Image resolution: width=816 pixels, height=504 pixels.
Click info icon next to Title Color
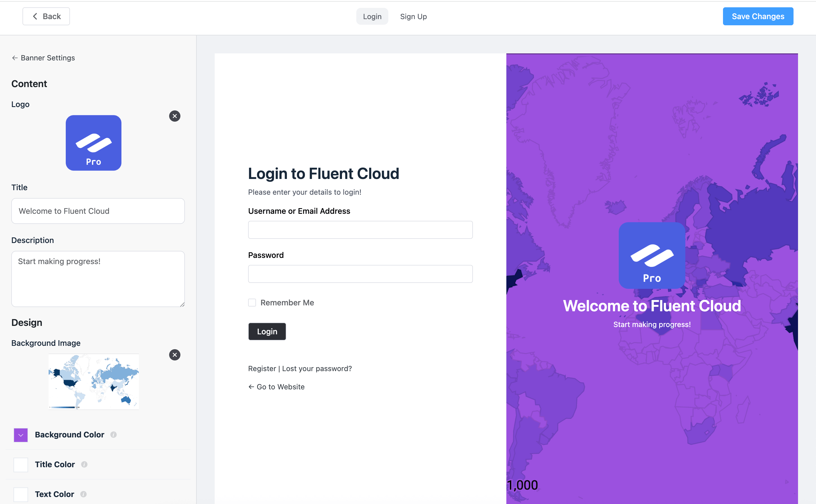tap(84, 464)
